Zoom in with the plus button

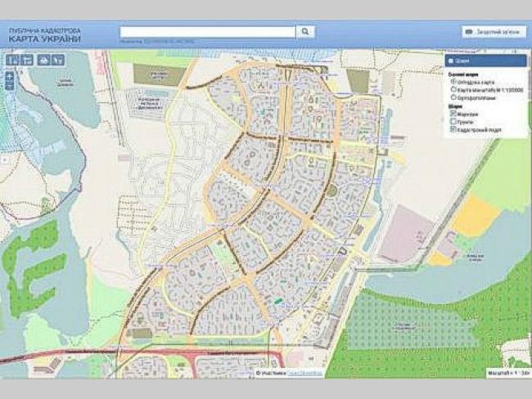tap(9, 76)
